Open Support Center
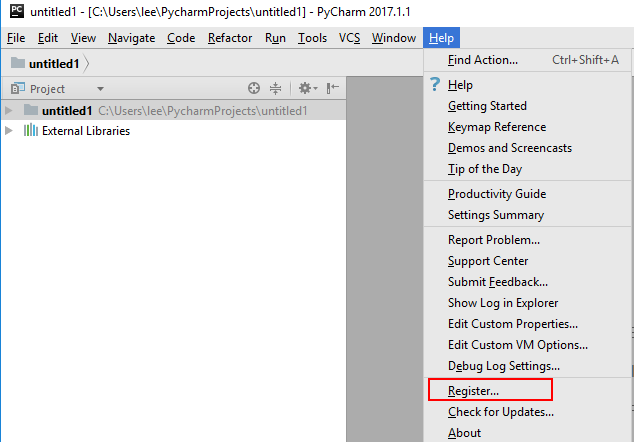This screenshot has height=442, width=634. click(528, 261)
